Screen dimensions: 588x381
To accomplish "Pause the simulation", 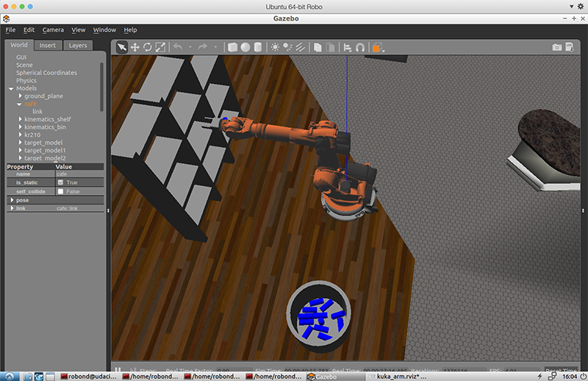I will click(118, 370).
